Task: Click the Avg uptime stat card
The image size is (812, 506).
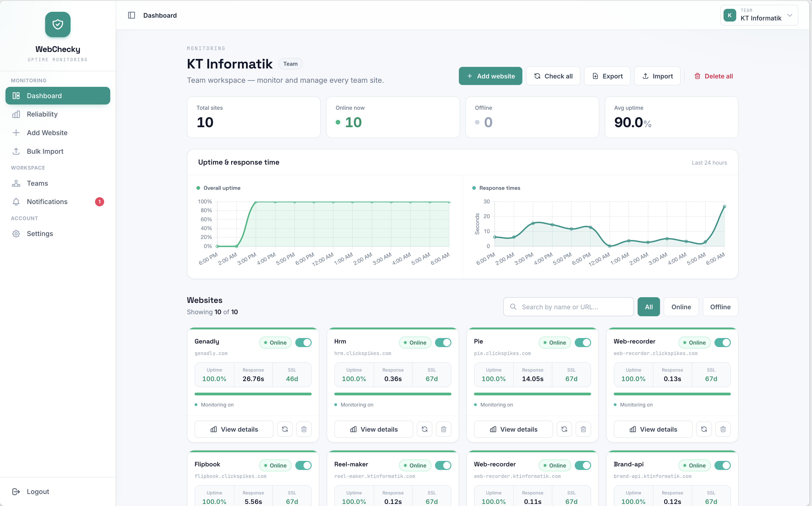Action: click(x=671, y=117)
